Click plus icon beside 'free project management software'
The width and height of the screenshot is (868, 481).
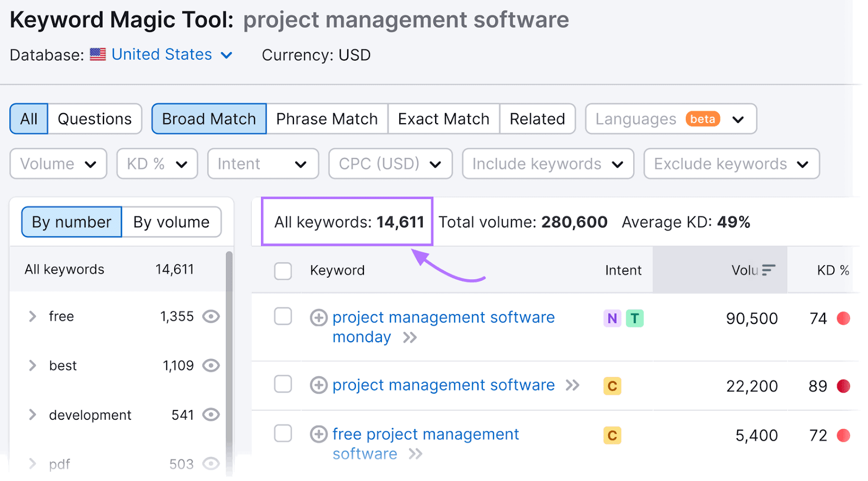click(318, 434)
